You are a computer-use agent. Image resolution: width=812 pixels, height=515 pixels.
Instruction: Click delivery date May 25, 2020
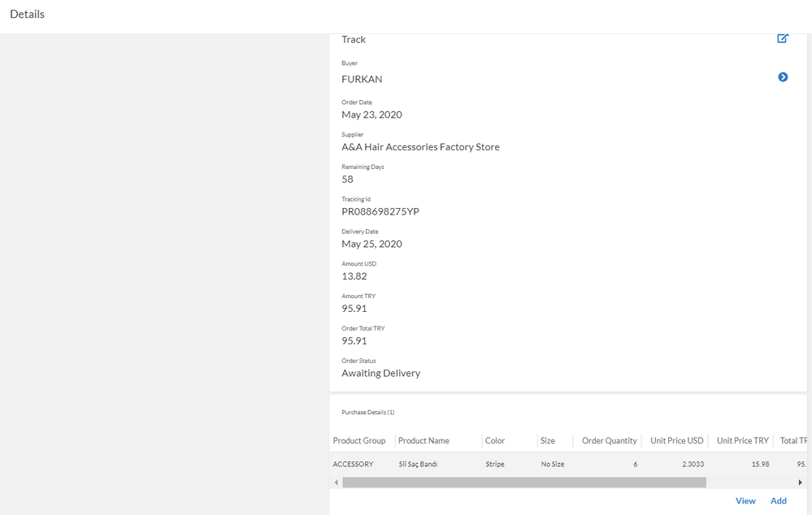tap(371, 244)
